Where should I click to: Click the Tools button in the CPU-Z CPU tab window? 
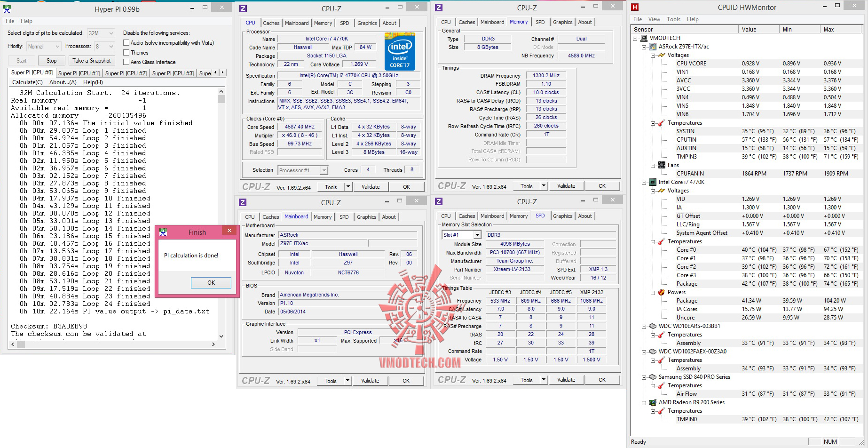331,187
